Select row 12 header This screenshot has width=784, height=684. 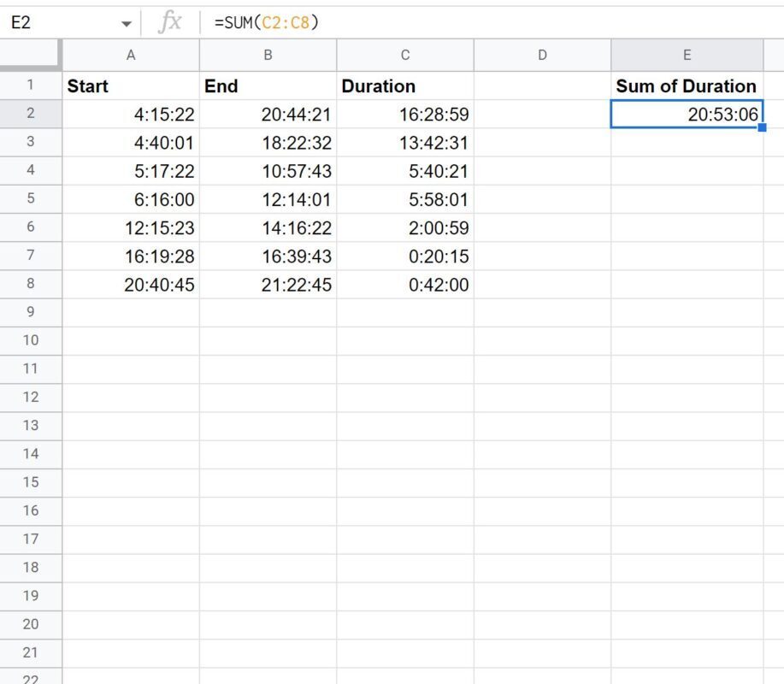coord(31,397)
